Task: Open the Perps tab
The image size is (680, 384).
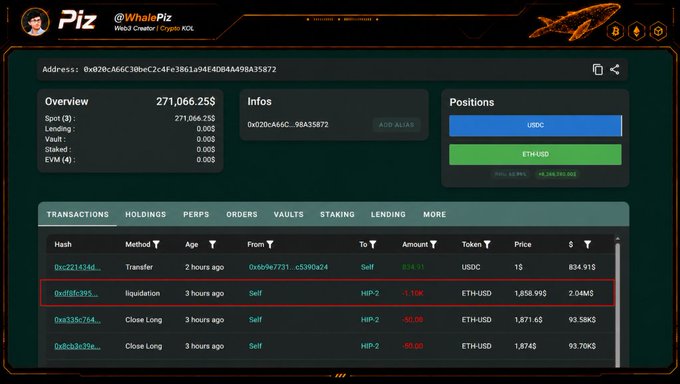Action: click(x=196, y=214)
